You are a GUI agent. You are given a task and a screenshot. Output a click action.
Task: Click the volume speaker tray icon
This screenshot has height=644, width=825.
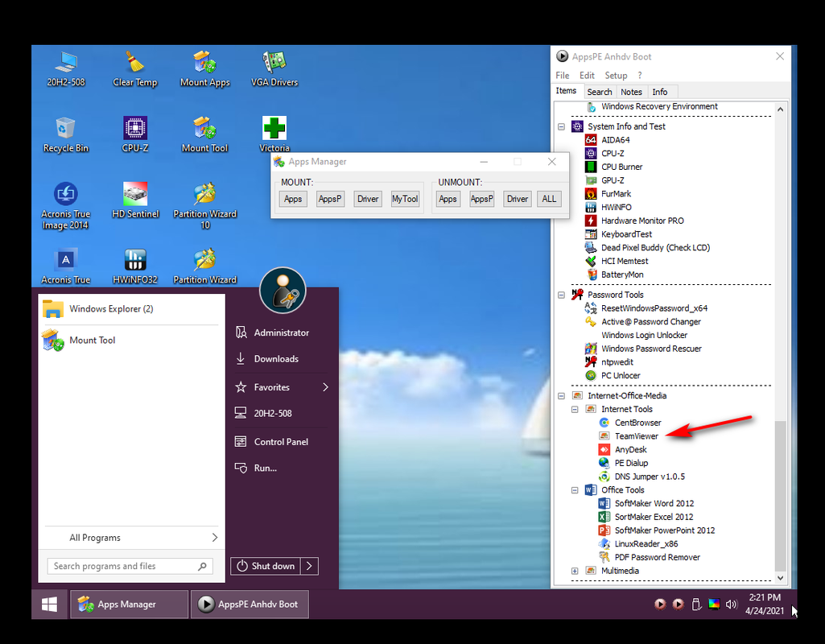pos(732,604)
